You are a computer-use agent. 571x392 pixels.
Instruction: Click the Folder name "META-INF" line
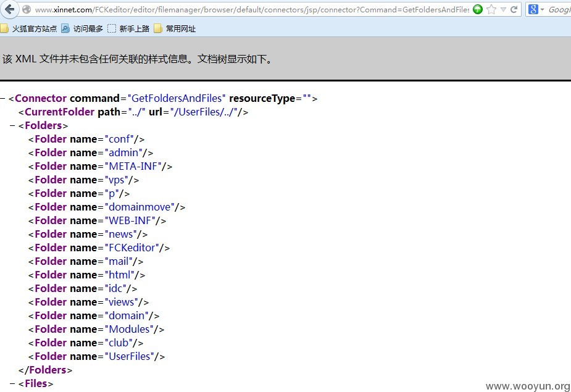(x=100, y=166)
